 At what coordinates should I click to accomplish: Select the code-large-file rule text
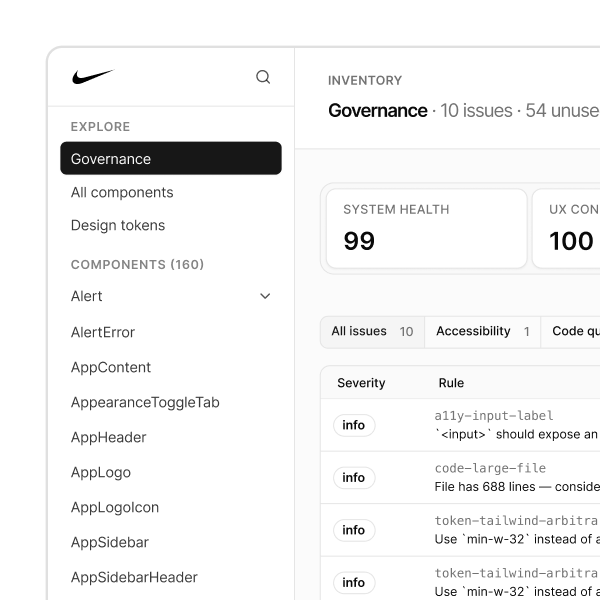pyautogui.click(x=490, y=468)
